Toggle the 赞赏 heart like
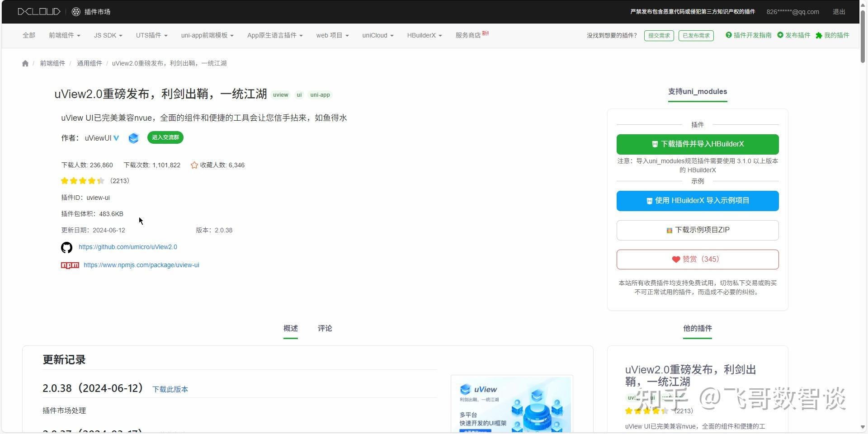The width and height of the screenshot is (868, 434). tap(675, 259)
